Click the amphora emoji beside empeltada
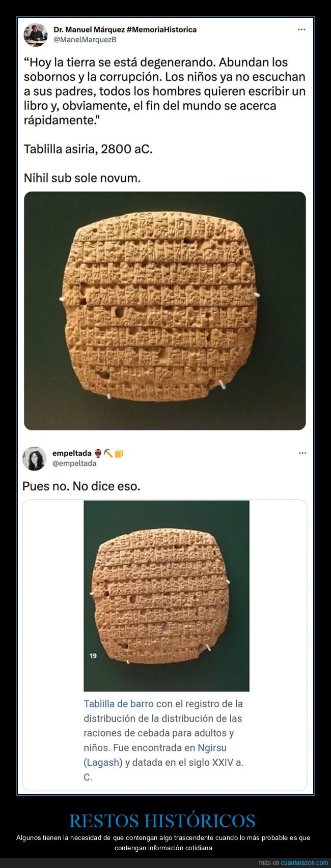This screenshot has width=331, height=868. tap(98, 453)
